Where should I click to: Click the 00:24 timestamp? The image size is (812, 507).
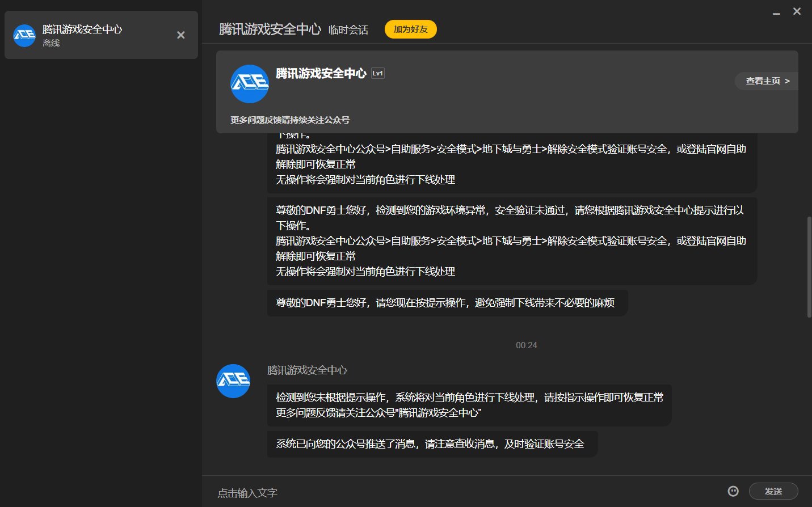coord(527,345)
